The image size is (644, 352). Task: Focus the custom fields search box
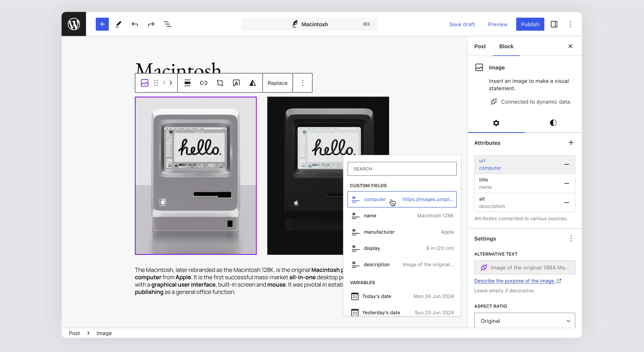pyautogui.click(x=402, y=169)
